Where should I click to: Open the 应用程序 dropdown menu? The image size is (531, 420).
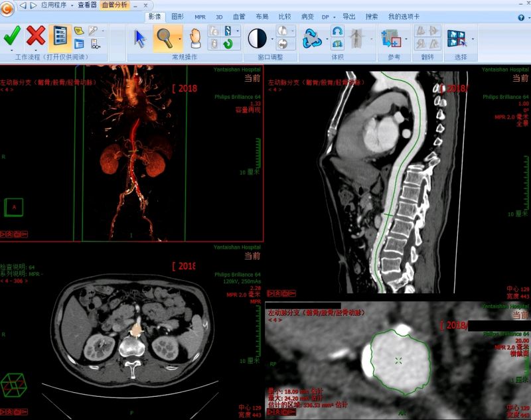click(56, 5)
